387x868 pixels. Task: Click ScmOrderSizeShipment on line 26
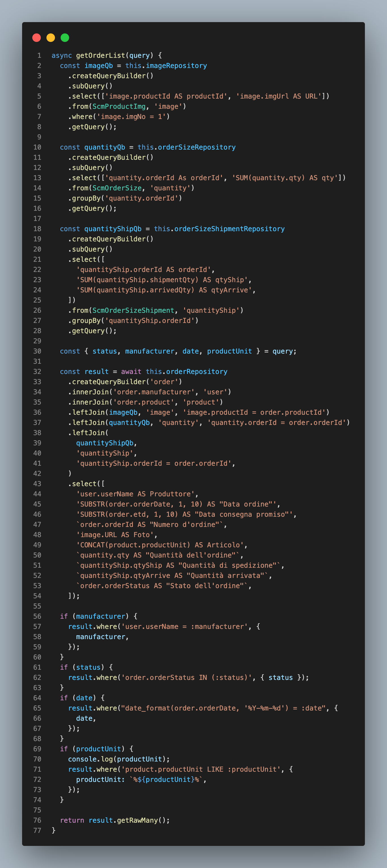(x=133, y=310)
